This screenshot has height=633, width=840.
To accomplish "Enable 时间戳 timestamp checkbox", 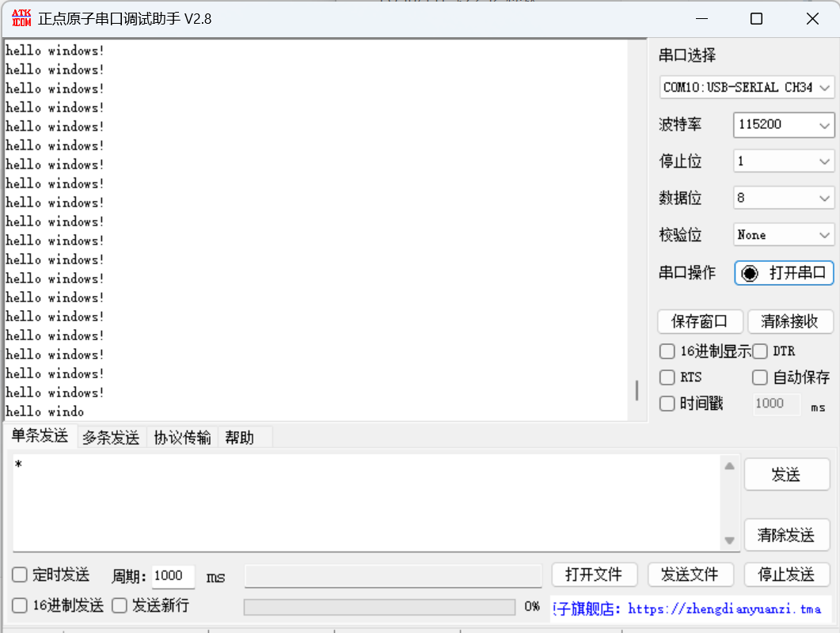I will [x=667, y=404].
